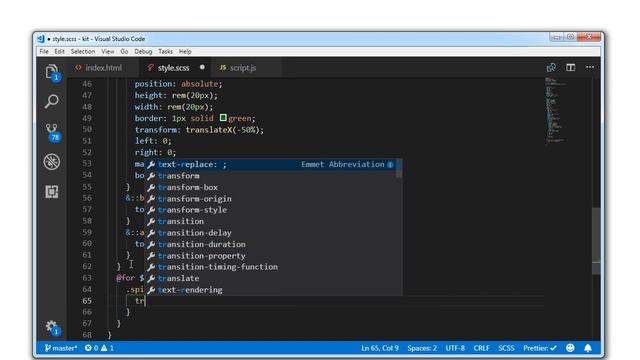
Task: Click unsaved dot on style.scss tab
Action: [x=202, y=67]
